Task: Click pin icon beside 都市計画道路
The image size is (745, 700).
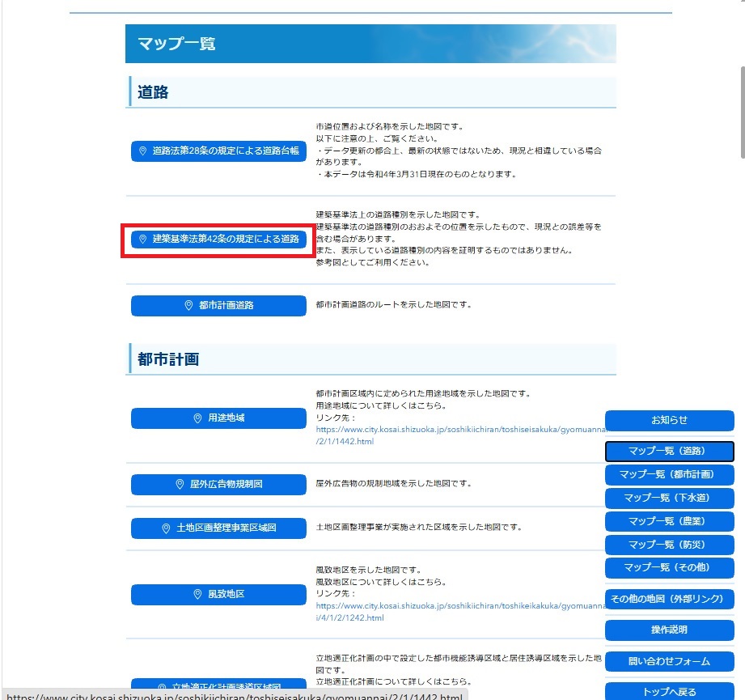Action: (188, 306)
